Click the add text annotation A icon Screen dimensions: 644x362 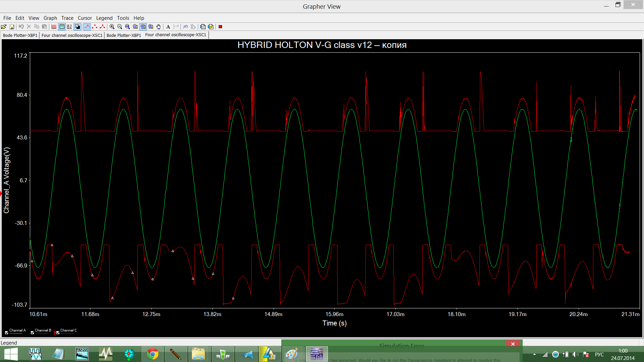pos(168,27)
